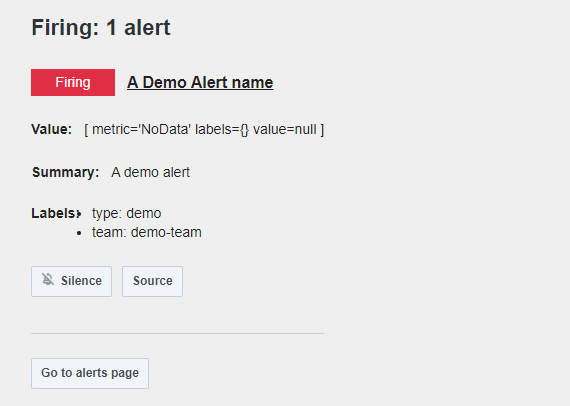Click the bold 'Summary:' field label
This screenshot has height=406, width=570.
pyautogui.click(x=65, y=172)
